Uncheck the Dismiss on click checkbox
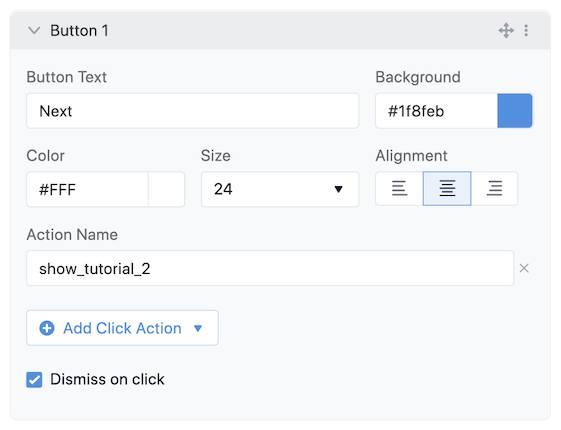The image size is (561, 430). pyautogui.click(x=34, y=380)
